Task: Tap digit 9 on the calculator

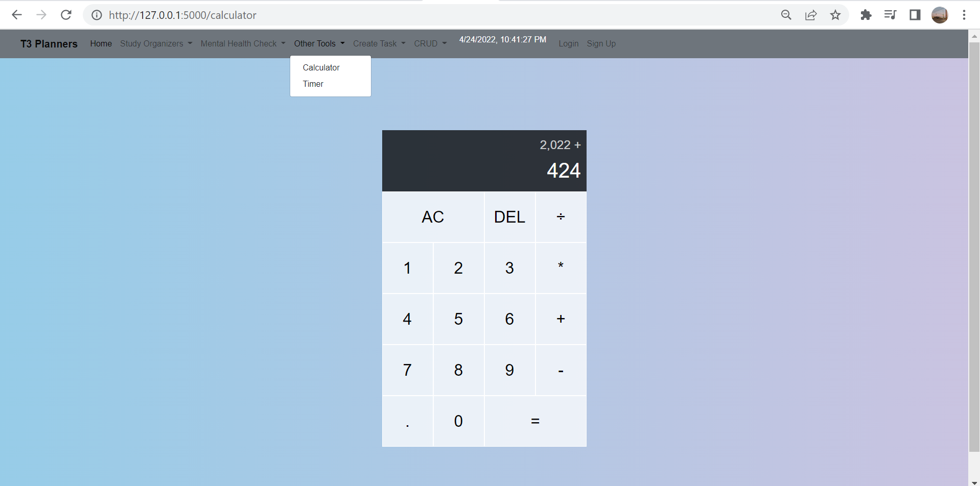Action: click(x=509, y=370)
